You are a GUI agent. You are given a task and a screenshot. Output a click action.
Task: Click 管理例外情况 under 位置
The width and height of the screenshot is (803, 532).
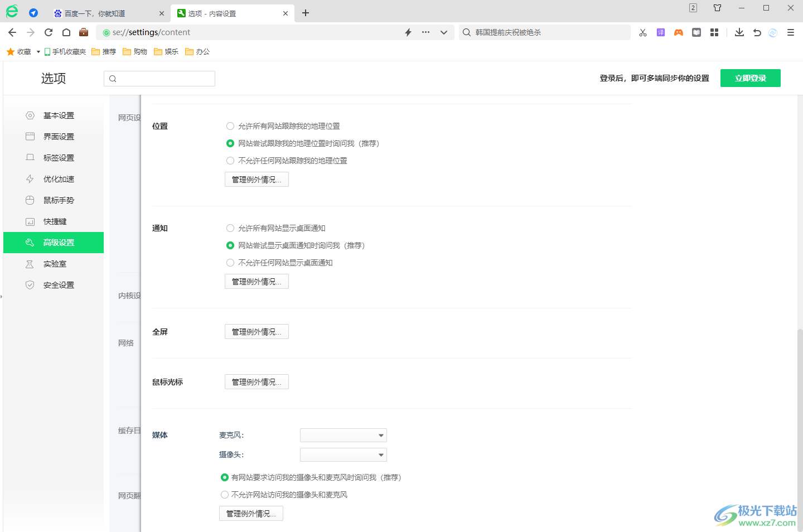257,180
